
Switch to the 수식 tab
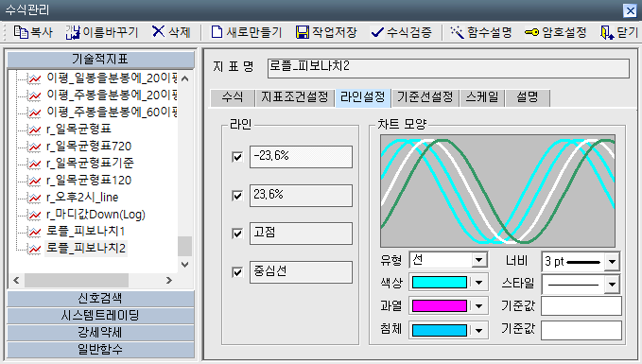coord(233,97)
